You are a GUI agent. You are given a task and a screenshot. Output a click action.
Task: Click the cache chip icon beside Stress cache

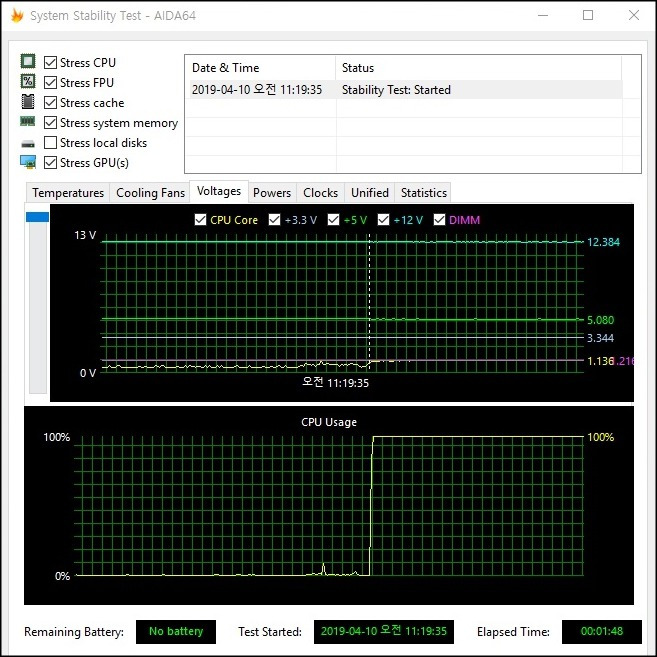[28, 101]
